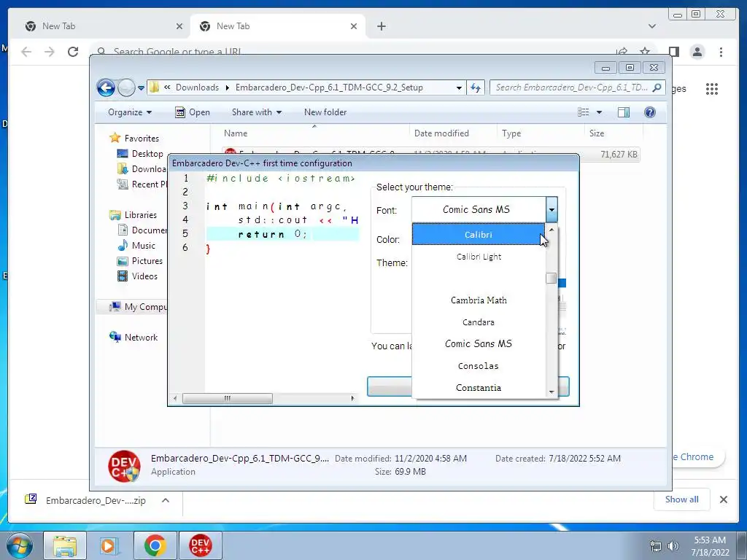Pick Cambria Math from the font list
This screenshot has height=560, width=747.
479,300
